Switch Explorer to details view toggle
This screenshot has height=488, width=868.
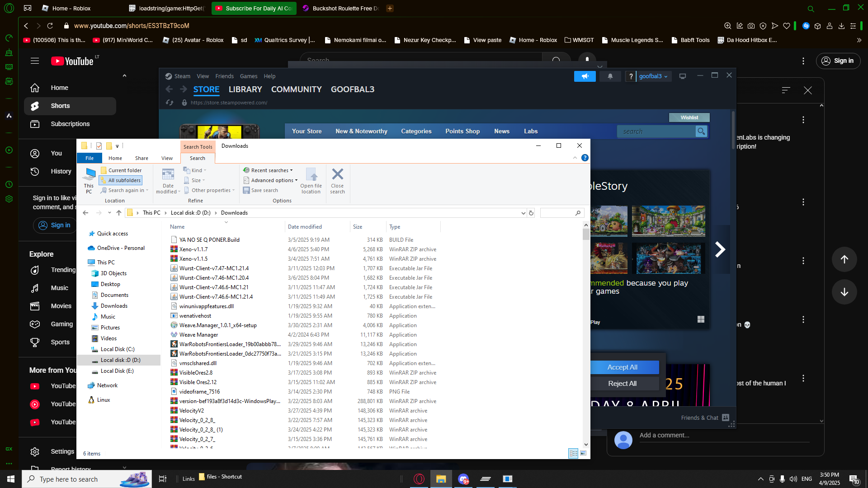pyautogui.click(x=573, y=453)
